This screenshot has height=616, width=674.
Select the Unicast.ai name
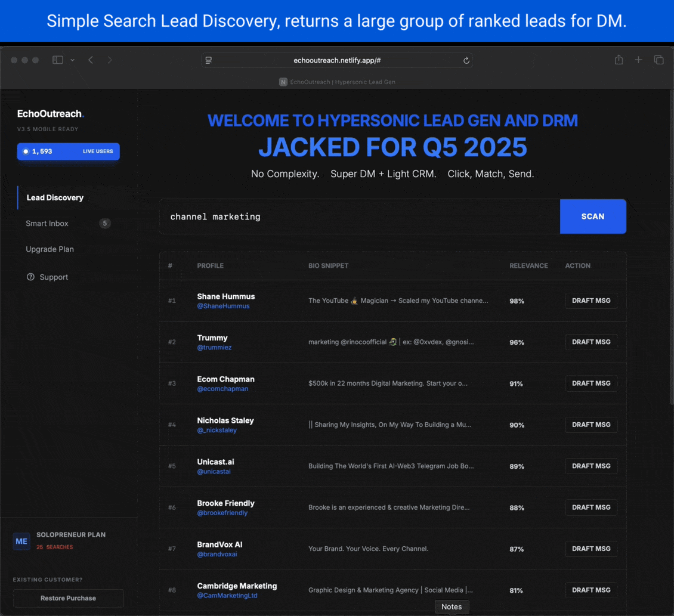[x=215, y=462]
